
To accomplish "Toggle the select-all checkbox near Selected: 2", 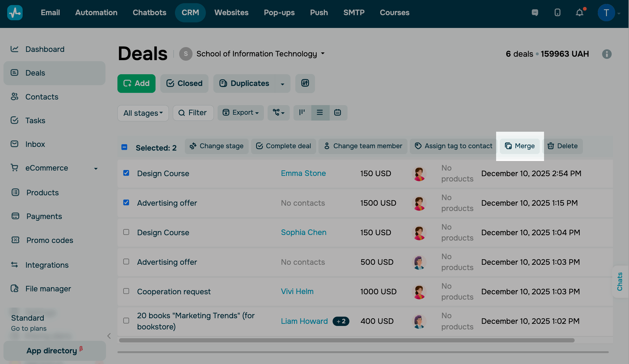I will 124,147.
